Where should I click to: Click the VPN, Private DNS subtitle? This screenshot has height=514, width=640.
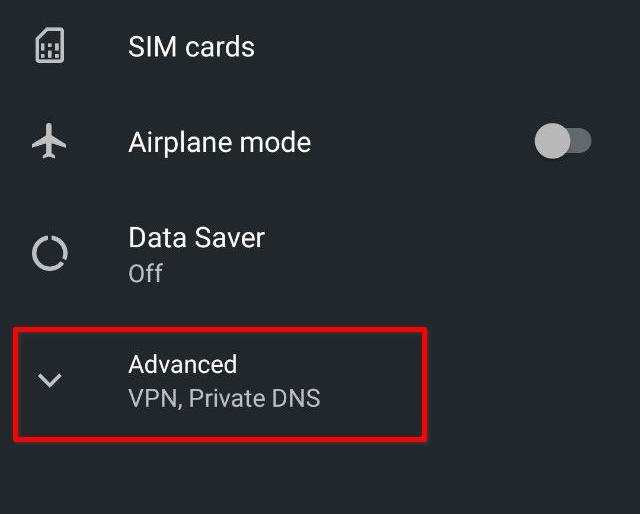(x=224, y=398)
